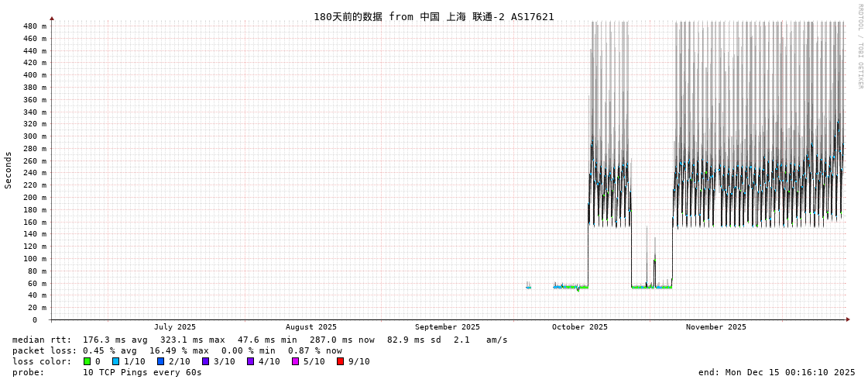This screenshot has height=383, width=868.
Task: Click the graph title mentioning AS17621
Action: [x=434, y=16]
